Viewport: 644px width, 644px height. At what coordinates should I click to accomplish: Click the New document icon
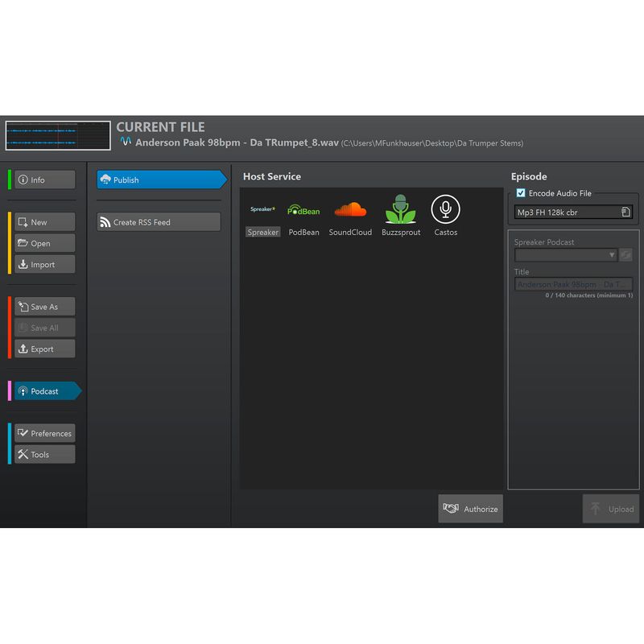click(x=23, y=222)
